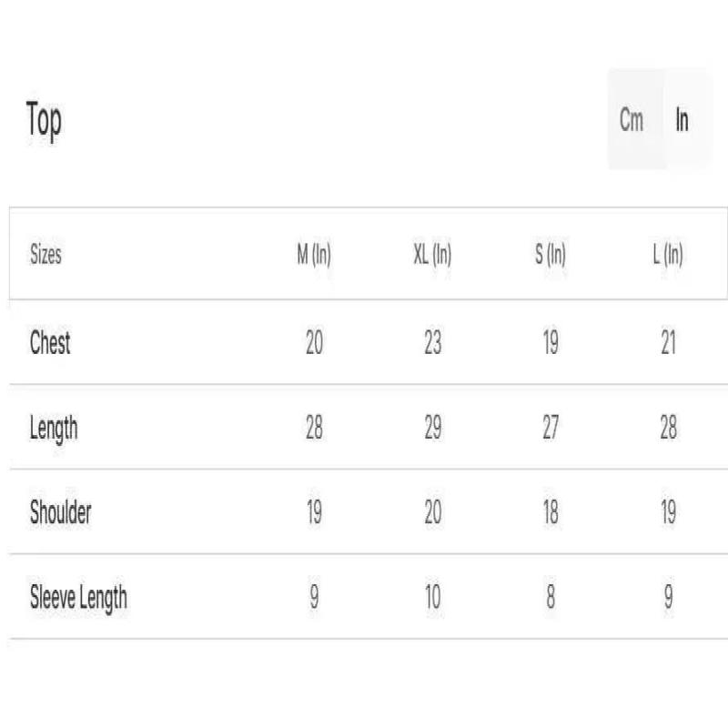
Task: Click the Top heading
Action: [44, 119]
